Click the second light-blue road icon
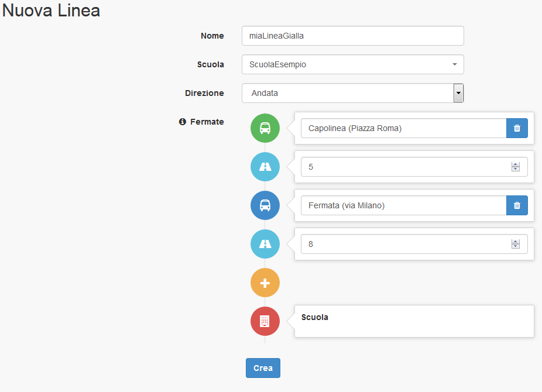The image size is (542, 392). [265, 244]
